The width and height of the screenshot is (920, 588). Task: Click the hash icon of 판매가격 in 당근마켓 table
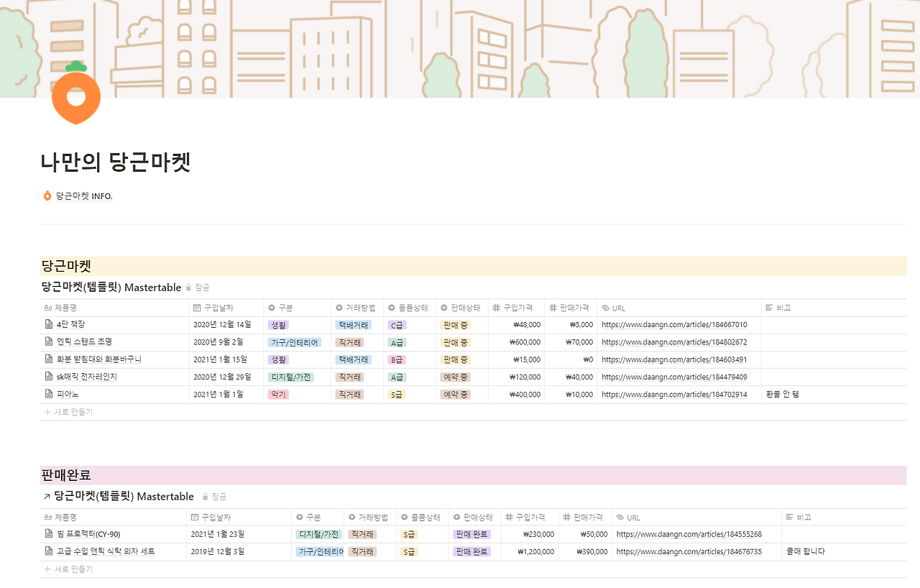[x=553, y=308]
